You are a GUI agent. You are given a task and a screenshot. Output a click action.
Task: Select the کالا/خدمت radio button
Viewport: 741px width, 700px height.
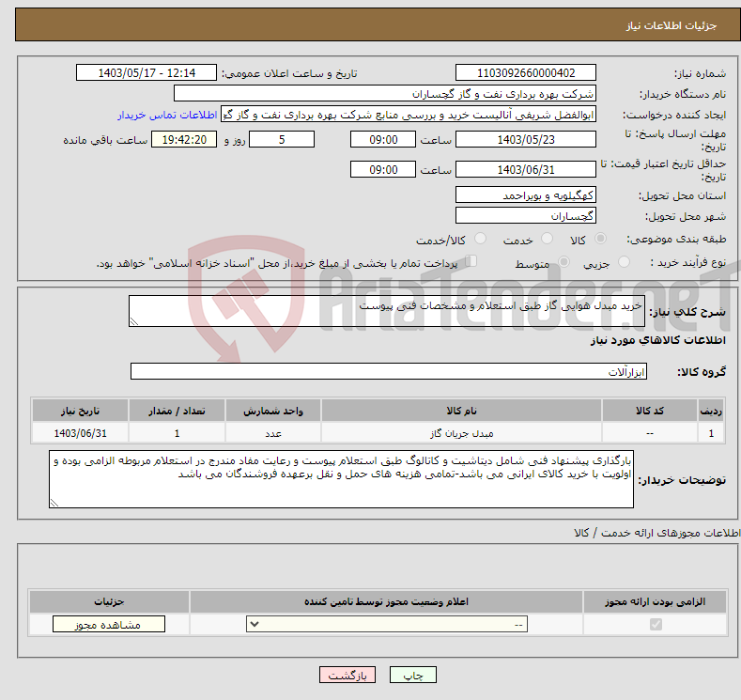click(x=480, y=239)
